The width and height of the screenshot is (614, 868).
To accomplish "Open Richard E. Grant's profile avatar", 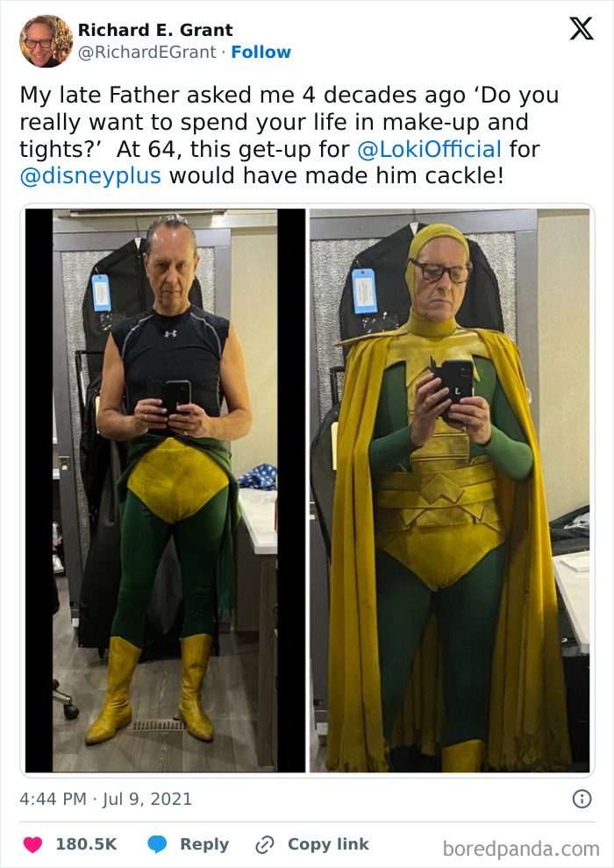I will [x=46, y=41].
